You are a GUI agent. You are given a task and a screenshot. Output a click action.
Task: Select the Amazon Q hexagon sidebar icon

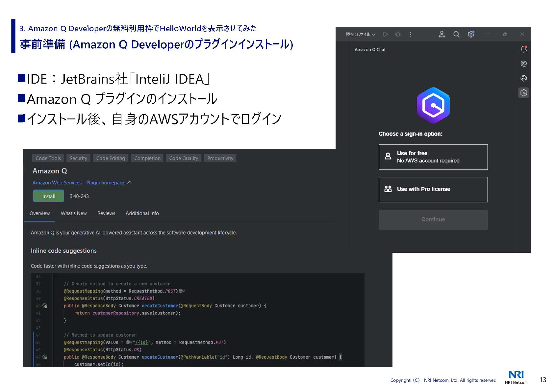click(x=524, y=93)
